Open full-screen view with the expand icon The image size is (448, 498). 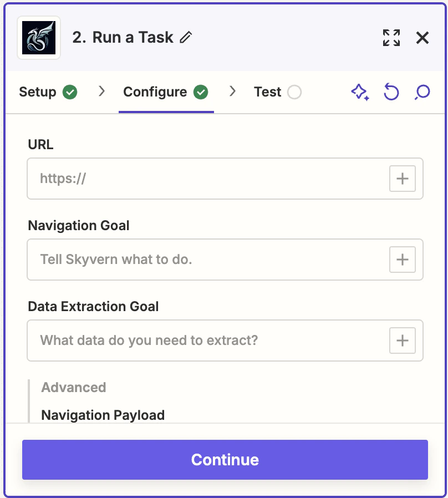[391, 38]
